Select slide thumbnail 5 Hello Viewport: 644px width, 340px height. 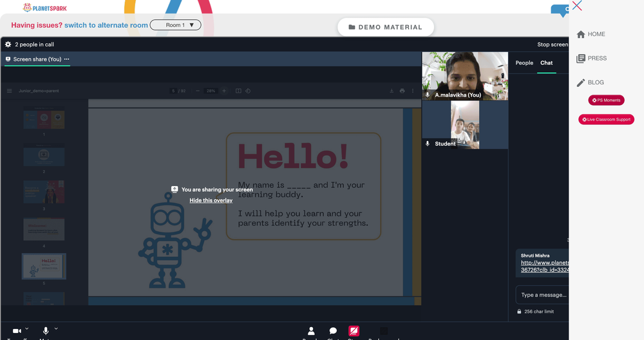click(44, 266)
